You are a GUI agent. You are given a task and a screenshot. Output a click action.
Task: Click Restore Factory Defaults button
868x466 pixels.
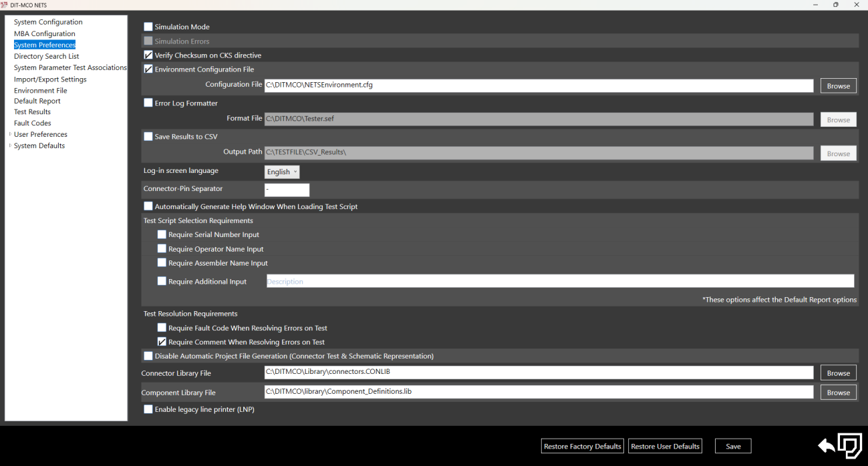[x=583, y=446]
